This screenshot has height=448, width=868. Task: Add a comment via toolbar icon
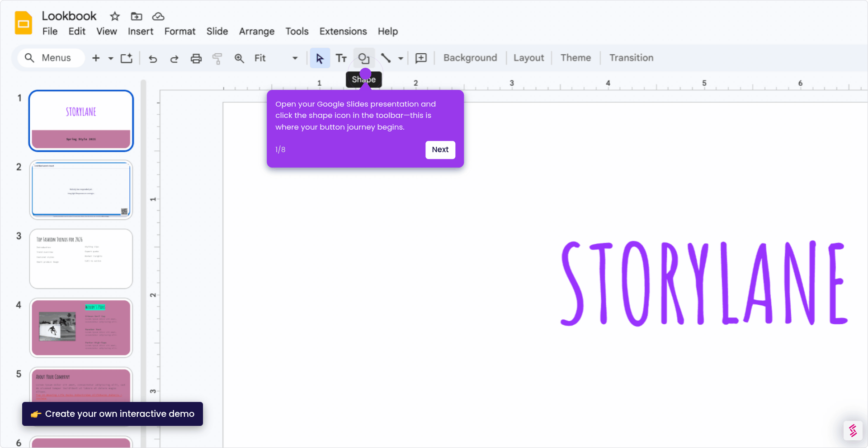pyautogui.click(x=421, y=58)
